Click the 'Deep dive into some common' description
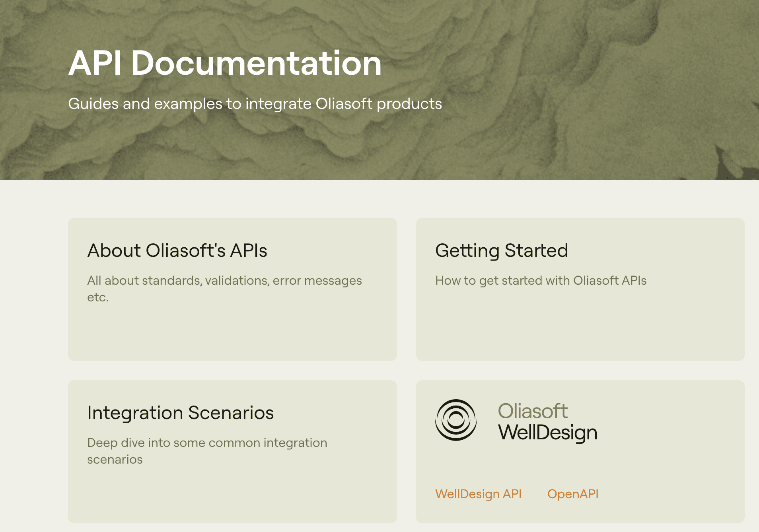Viewport: 759px width, 532px height. 207,443
